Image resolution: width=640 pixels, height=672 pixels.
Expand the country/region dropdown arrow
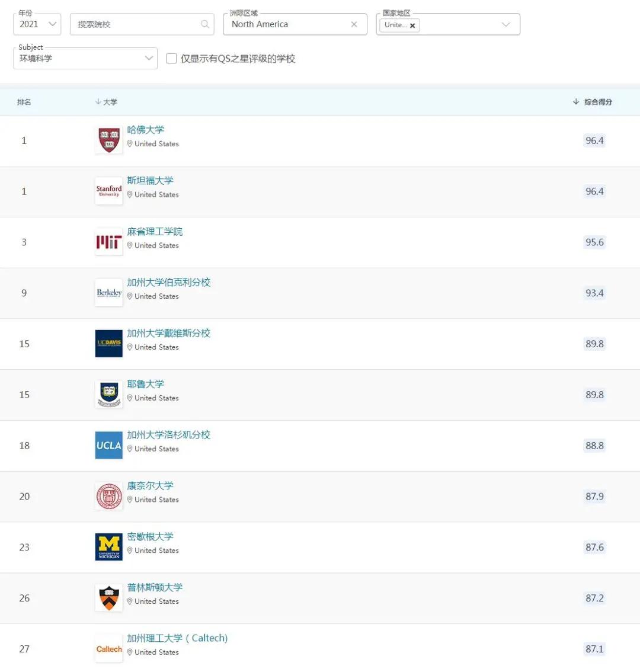(x=506, y=24)
